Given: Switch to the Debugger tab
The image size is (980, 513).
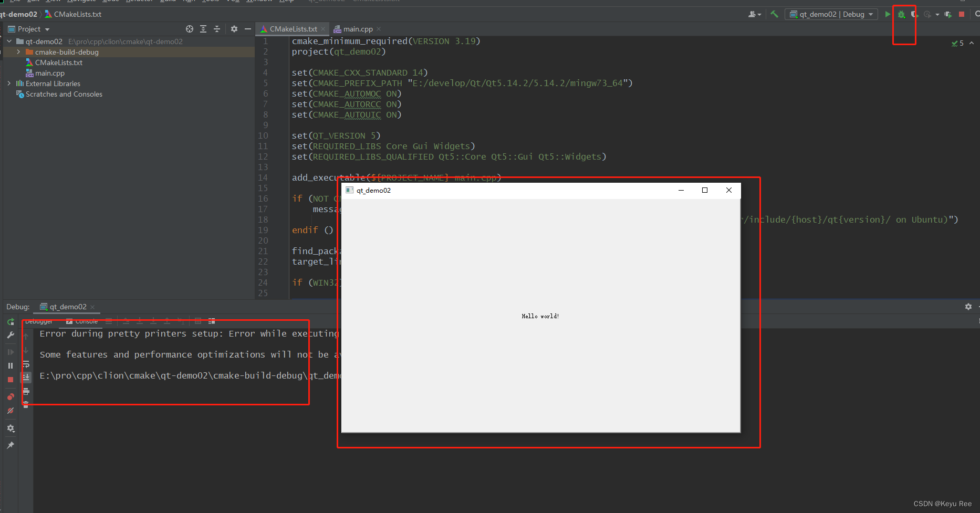Looking at the screenshot, I should click(39, 321).
